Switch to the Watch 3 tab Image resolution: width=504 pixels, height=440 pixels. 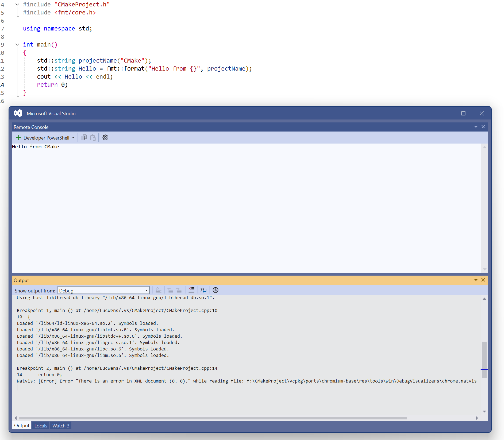tap(61, 426)
